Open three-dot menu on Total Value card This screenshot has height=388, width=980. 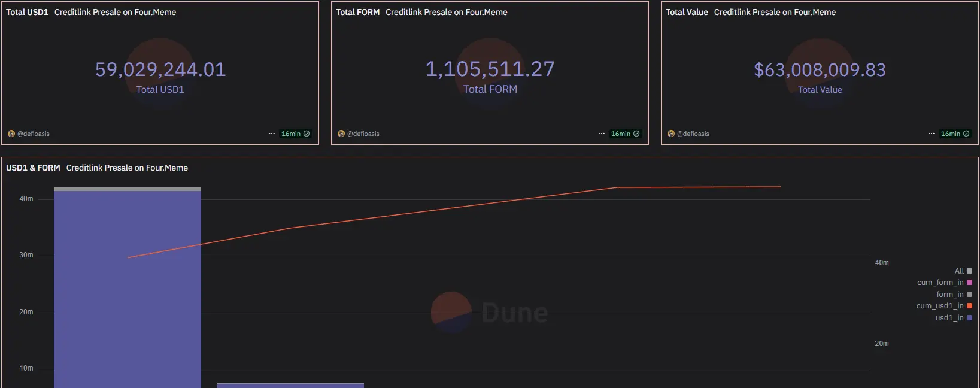pos(932,134)
